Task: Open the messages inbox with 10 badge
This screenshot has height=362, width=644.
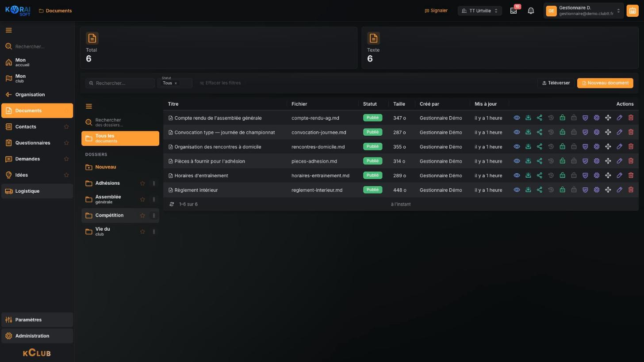Action: tap(514, 11)
